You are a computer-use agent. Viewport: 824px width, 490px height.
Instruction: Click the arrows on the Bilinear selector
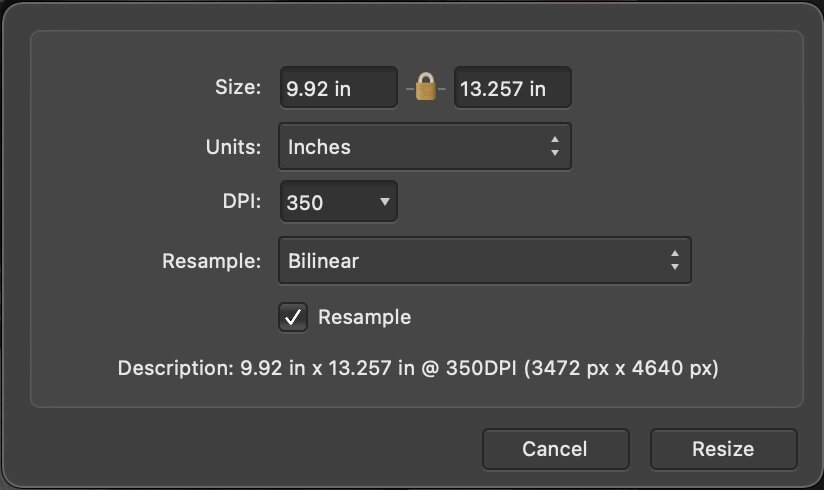point(675,262)
